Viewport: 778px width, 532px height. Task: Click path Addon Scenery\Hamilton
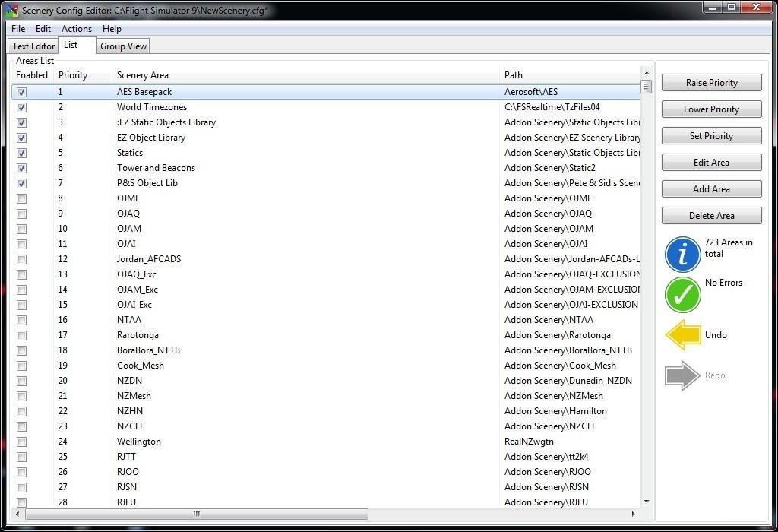[x=555, y=411]
